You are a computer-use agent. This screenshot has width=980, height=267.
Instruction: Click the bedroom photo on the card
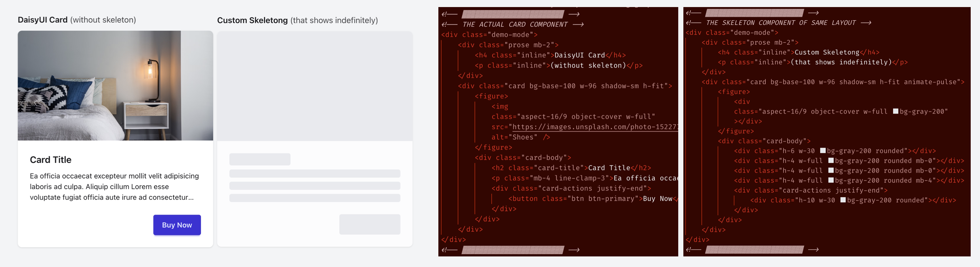pyautogui.click(x=115, y=86)
